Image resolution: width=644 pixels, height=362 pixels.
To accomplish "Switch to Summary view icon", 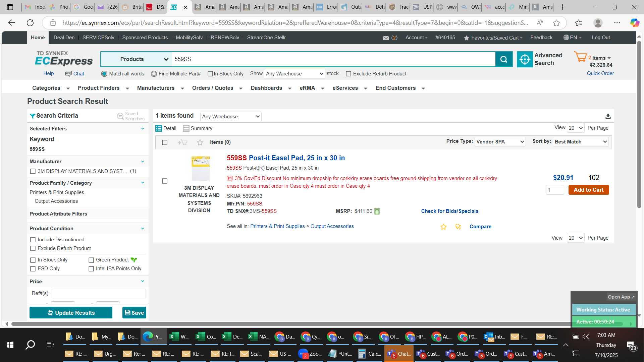I will tap(186, 128).
